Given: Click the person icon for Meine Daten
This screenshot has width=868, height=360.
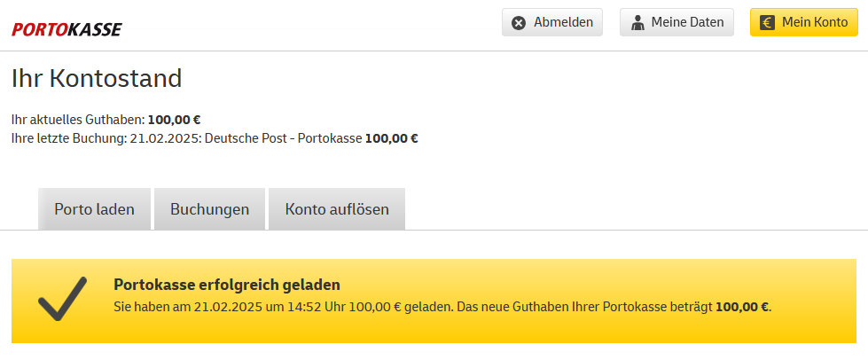Looking at the screenshot, I should click(637, 23).
